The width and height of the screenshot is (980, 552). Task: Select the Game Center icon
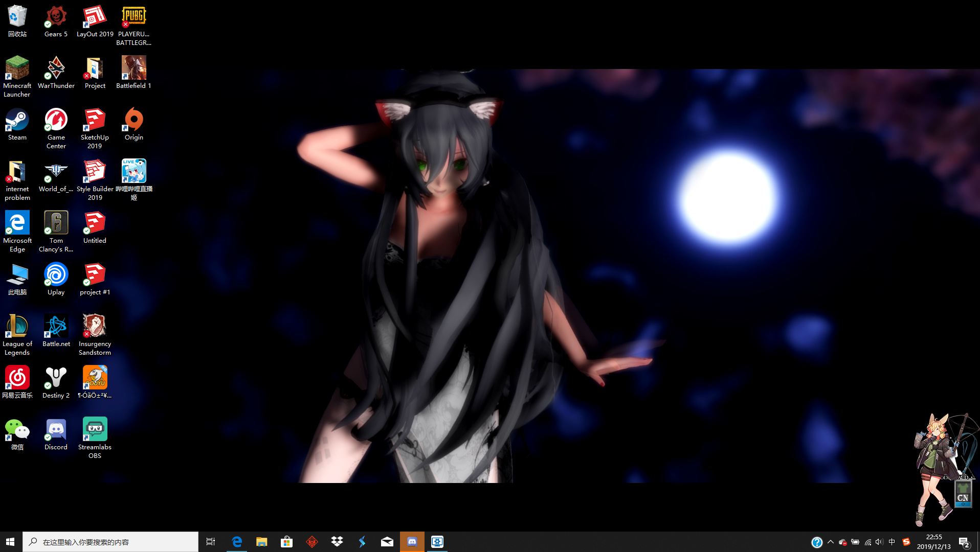click(x=56, y=128)
